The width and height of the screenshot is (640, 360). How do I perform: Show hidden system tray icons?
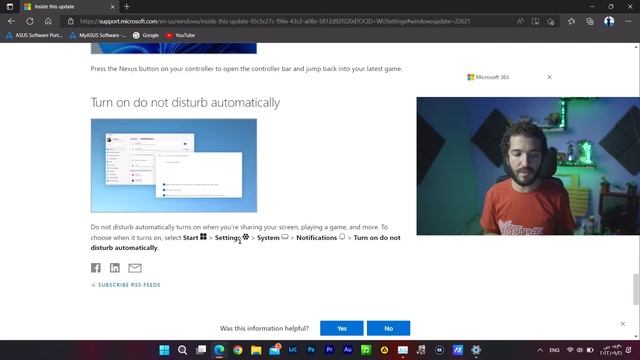click(x=540, y=350)
